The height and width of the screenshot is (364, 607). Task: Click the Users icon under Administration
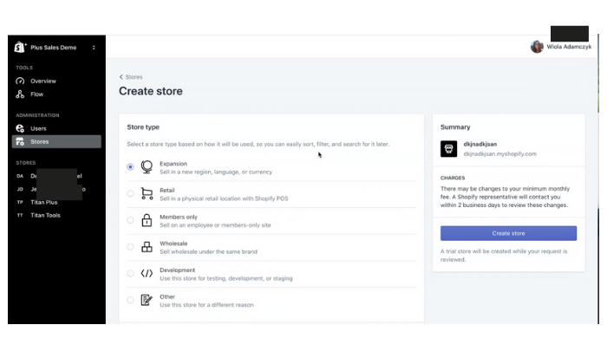(20, 128)
